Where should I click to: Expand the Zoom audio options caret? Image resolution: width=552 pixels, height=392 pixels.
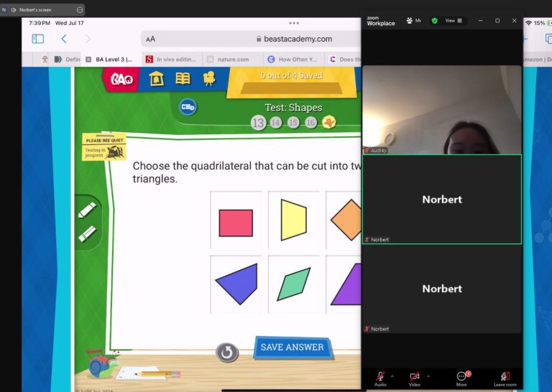pyautogui.click(x=392, y=376)
